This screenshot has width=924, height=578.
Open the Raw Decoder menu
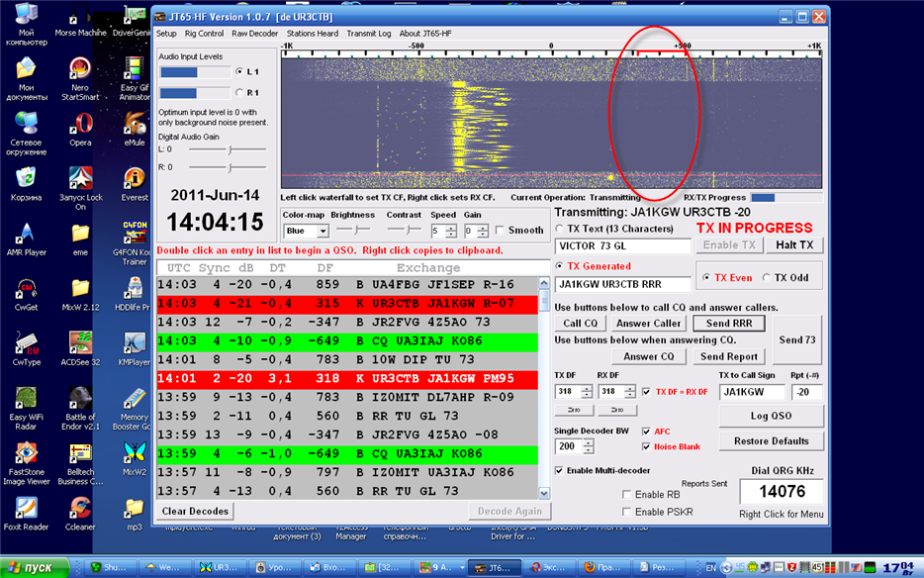click(254, 34)
